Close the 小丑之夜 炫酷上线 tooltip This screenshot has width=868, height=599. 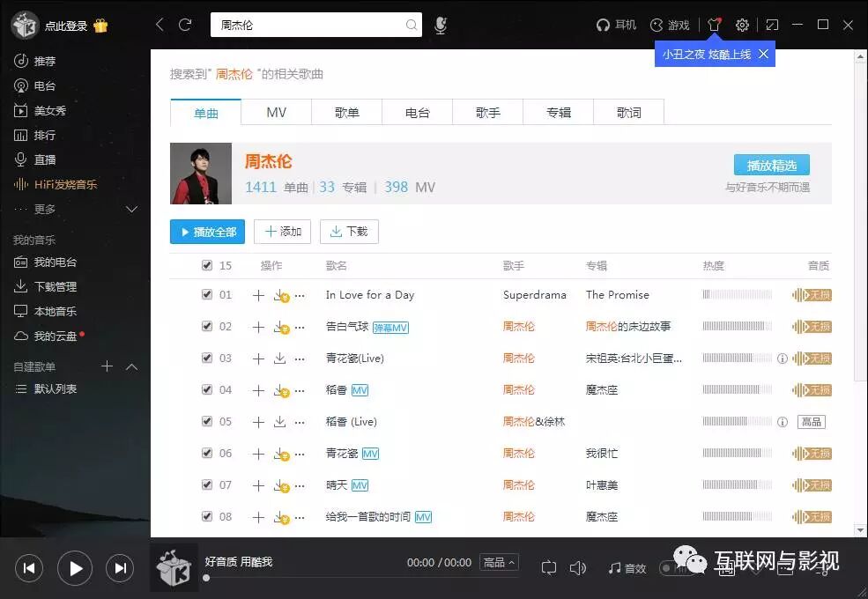(763, 54)
